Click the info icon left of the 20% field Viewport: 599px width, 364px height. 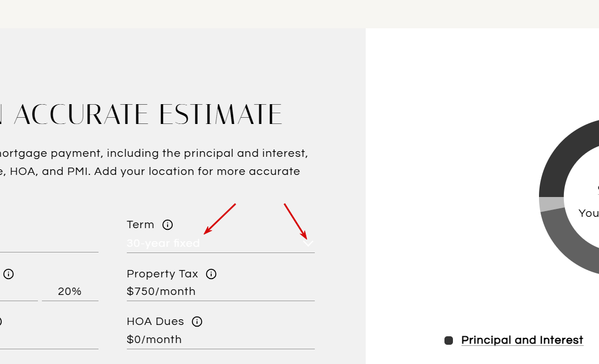click(x=8, y=274)
